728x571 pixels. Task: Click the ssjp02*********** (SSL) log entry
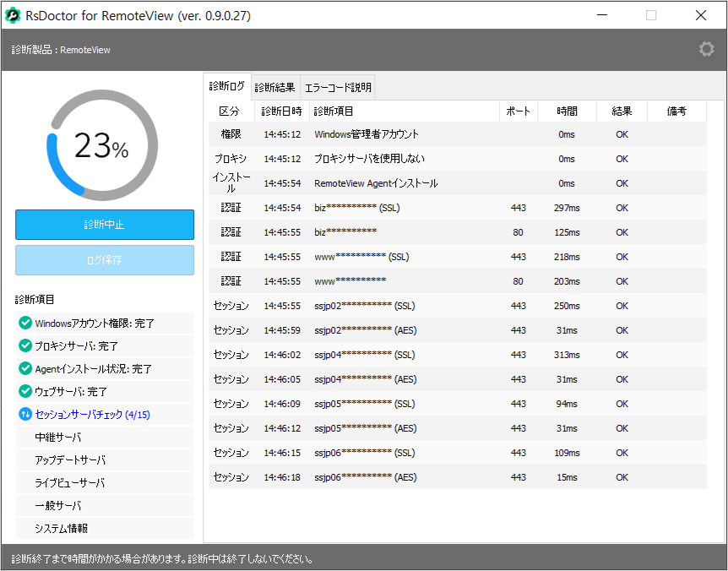(x=457, y=306)
